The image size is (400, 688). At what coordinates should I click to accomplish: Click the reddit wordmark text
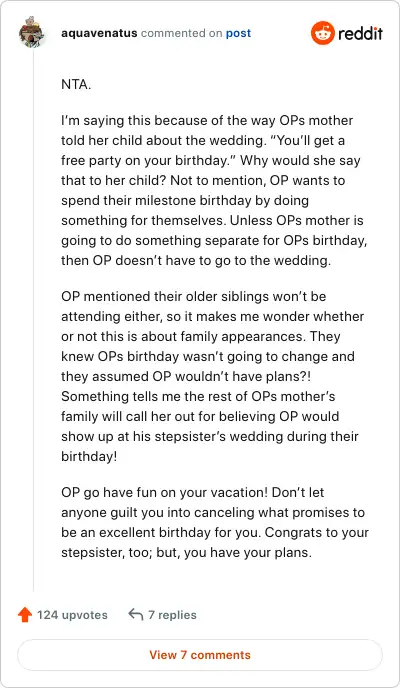pos(361,33)
